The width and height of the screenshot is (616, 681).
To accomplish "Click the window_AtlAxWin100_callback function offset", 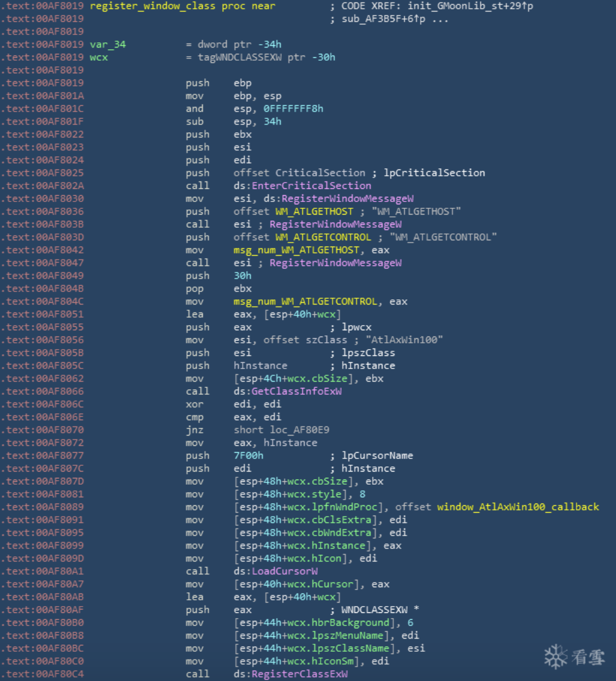I will (518, 507).
